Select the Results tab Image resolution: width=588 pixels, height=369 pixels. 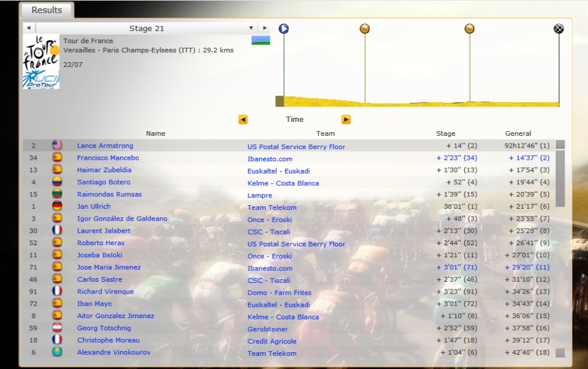47,10
